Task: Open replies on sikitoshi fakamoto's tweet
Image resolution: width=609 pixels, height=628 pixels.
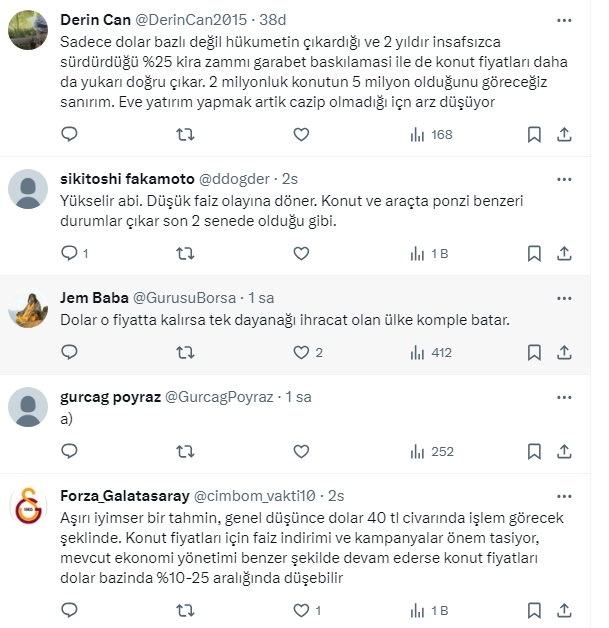Action: click(x=69, y=254)
